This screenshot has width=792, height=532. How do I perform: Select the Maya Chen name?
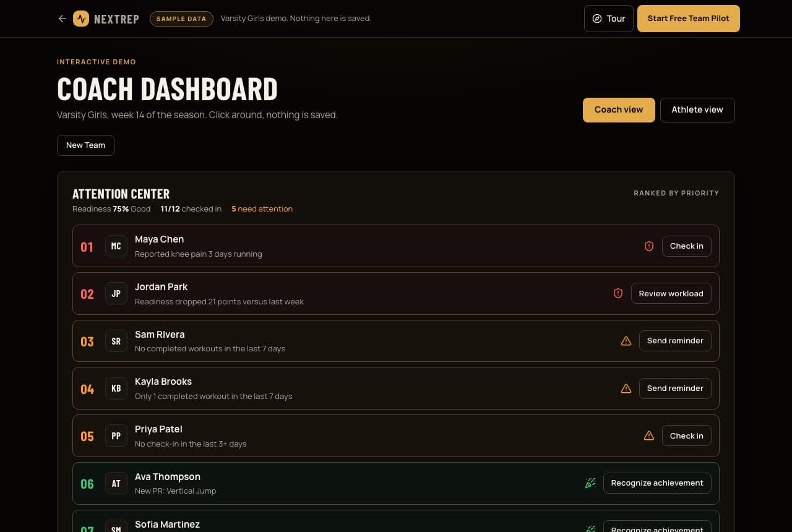(x=160, y=239)
